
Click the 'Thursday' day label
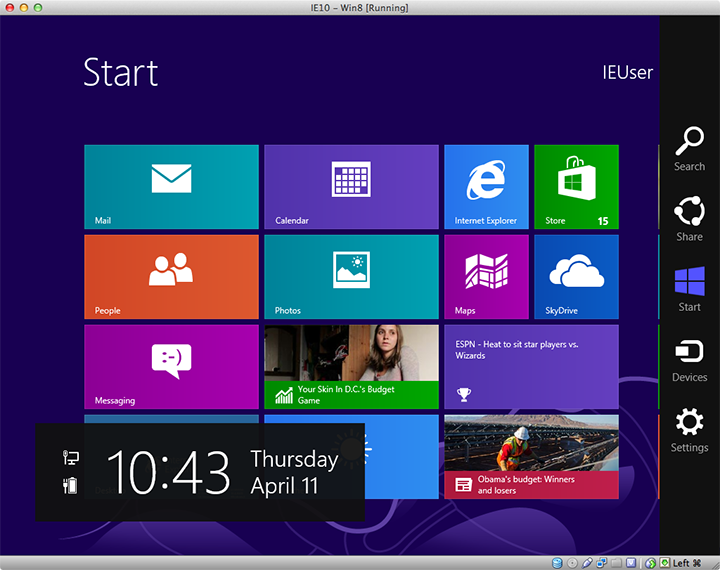[x=294, y=460]
